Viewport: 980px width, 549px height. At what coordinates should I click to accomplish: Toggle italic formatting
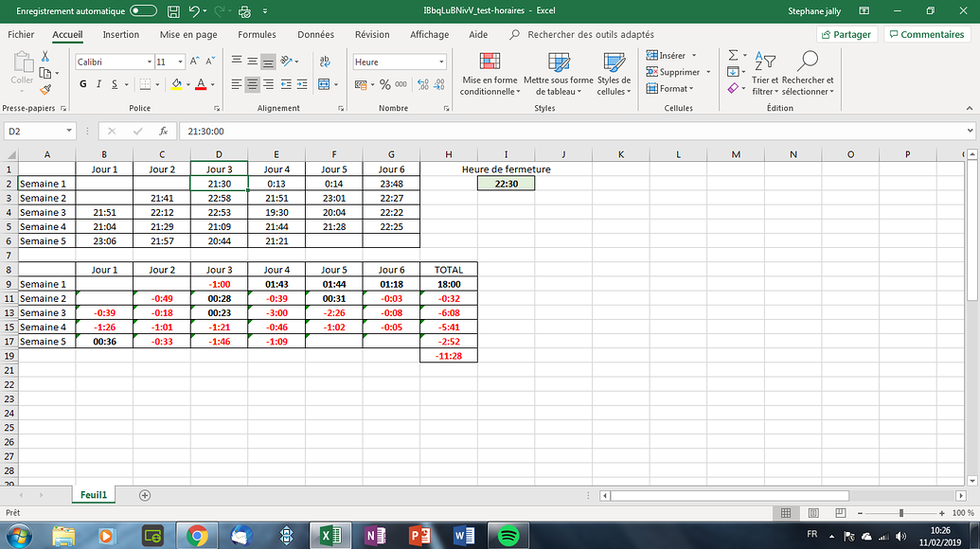(98, 84)
